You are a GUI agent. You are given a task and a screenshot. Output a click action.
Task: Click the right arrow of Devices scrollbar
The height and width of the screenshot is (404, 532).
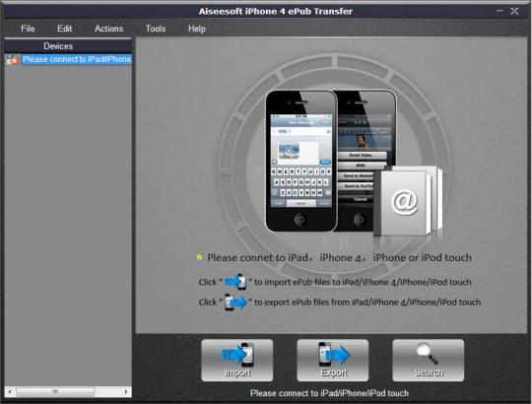point(126,392)
